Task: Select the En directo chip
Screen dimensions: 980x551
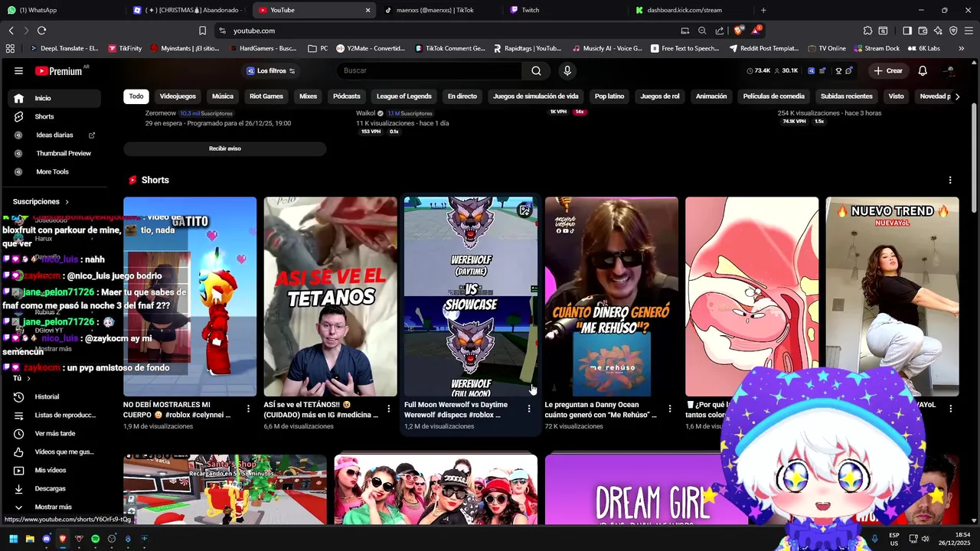Action: click(x=462, y=96)
